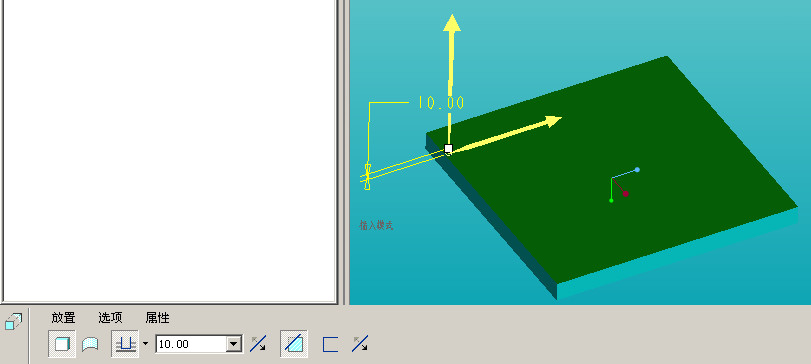Open the 选项 options tab
Viewport: 811px width, 364px height.
pyautogui.click(x=110, y=317)
